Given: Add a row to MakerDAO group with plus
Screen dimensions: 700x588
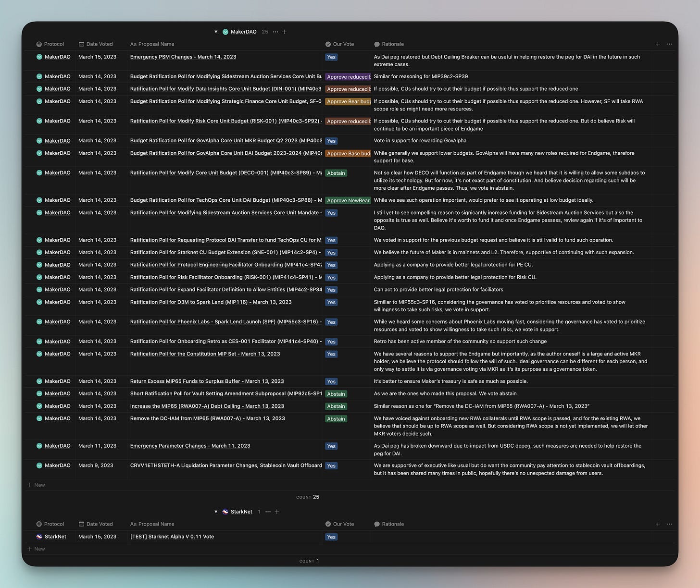Looking at the screenshot, I should 284,32.
